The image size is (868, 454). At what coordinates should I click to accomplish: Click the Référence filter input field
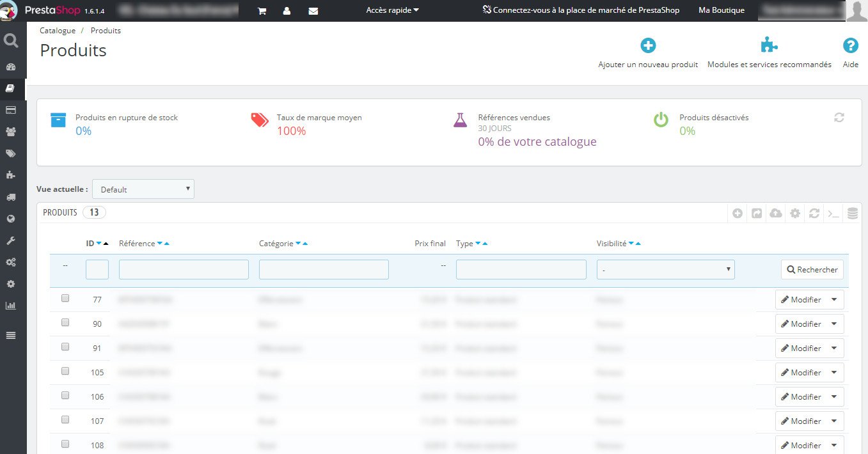pos(184,269)
